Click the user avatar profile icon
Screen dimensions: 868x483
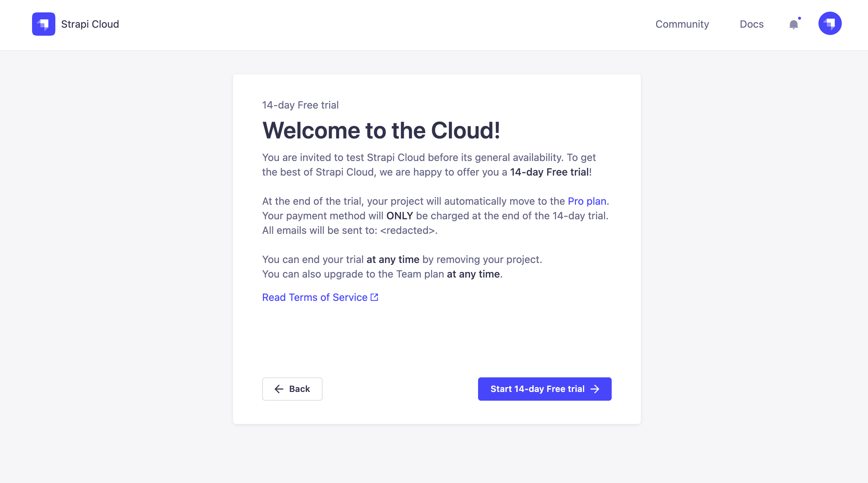[x=830, y=24]
